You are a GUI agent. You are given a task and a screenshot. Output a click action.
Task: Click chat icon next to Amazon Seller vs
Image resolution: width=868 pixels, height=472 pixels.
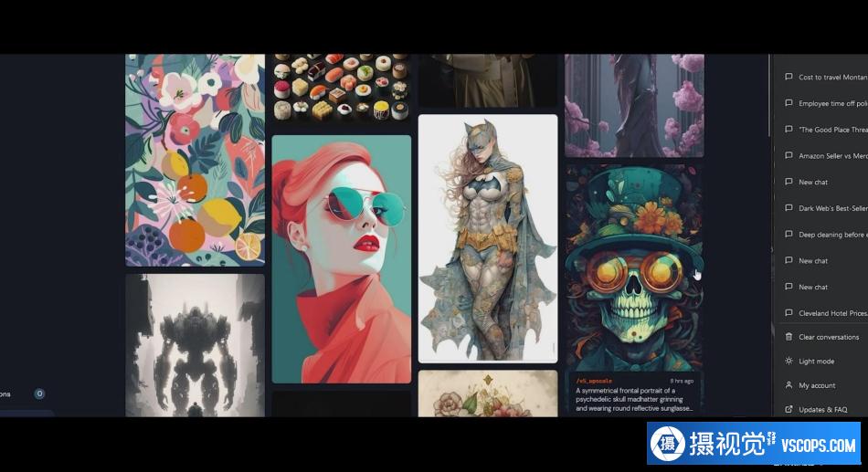point(789,155)
